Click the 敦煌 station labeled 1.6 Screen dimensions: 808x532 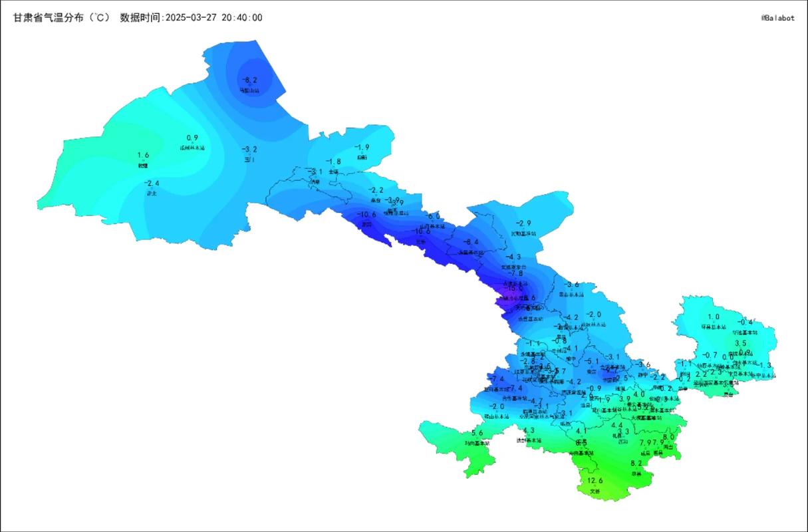[x=143, y=156]
